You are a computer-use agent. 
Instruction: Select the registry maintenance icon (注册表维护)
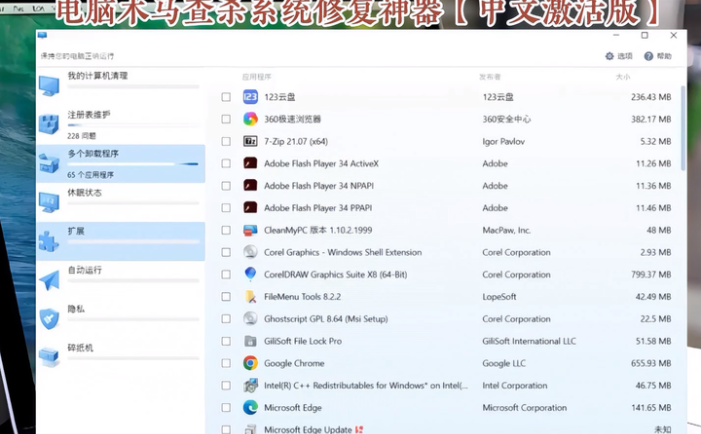[x=50, y=124]
